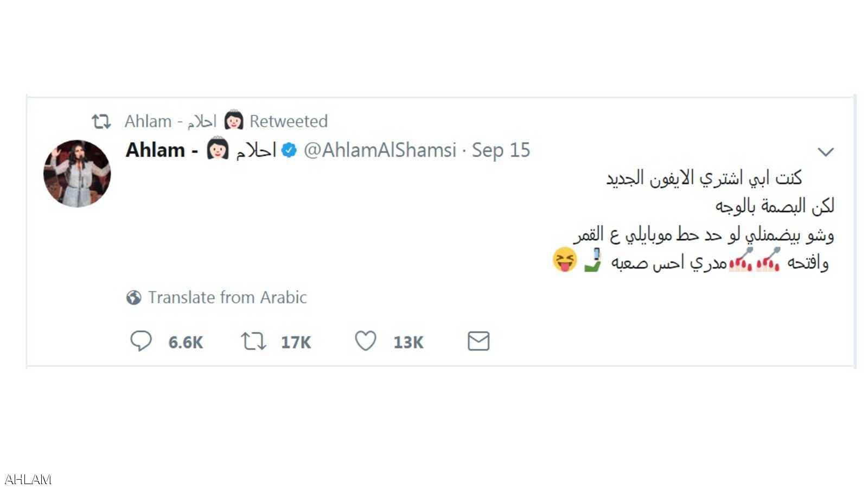Click the 17K retweets count

(x=296, y=342)
